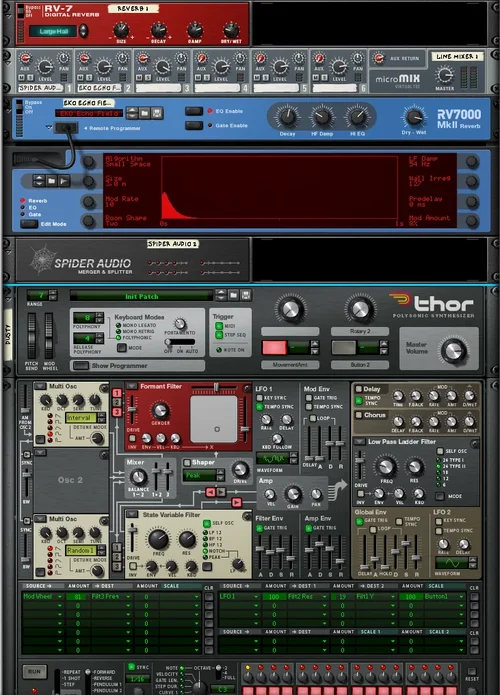Toggle Thor MIDI trigger button

click(x=219, y=326)
